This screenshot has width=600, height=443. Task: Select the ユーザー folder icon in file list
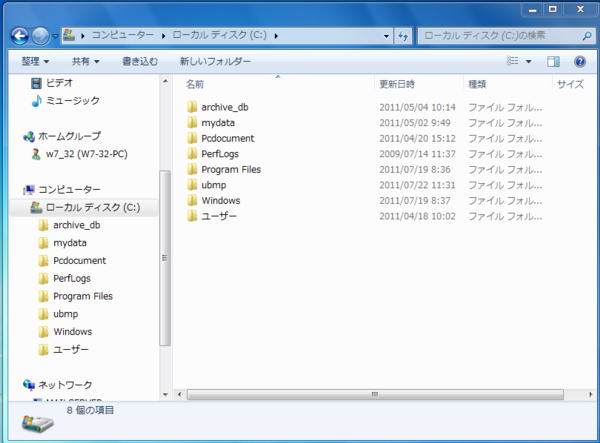click(192, 216)
